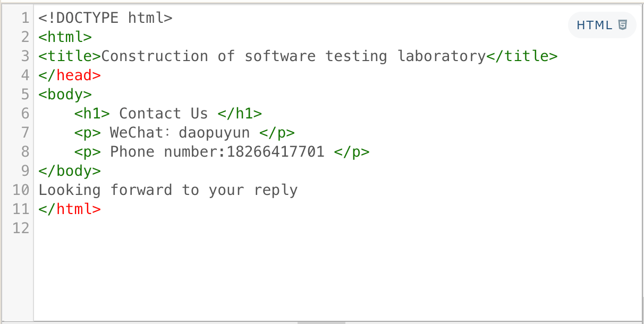The image size is (644, 324).
Task: Click the phone number 18266417701
Action: point(275,152)
